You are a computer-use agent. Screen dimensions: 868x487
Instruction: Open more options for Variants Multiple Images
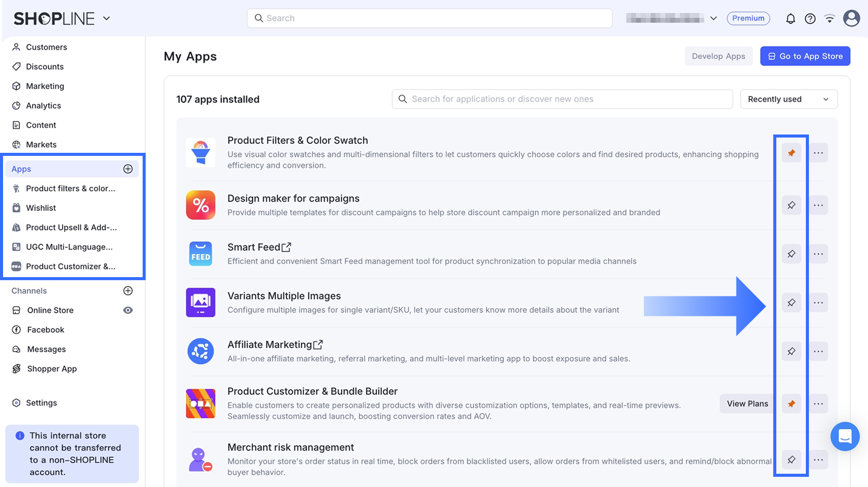(x=818, y=303)
